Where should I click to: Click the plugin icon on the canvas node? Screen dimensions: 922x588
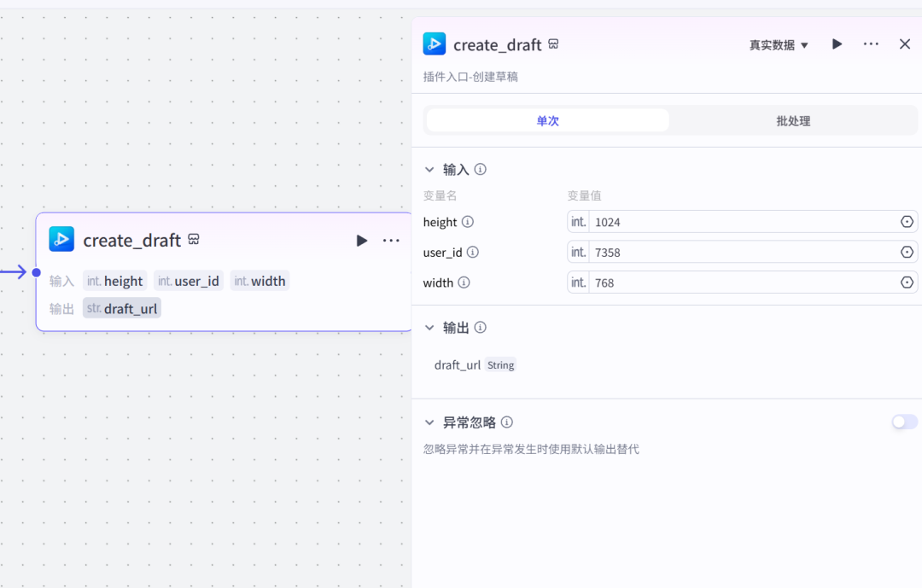61,239
